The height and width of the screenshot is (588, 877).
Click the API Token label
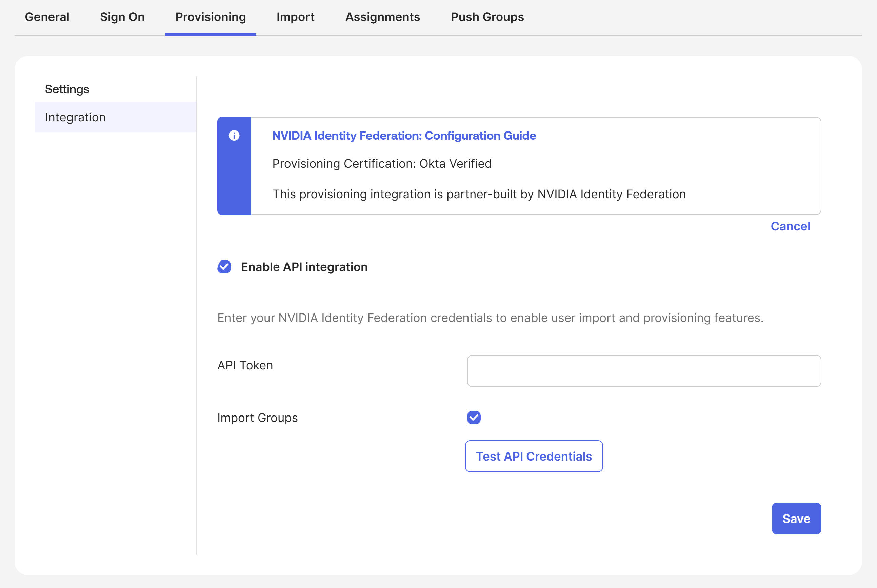coord(245,365)
